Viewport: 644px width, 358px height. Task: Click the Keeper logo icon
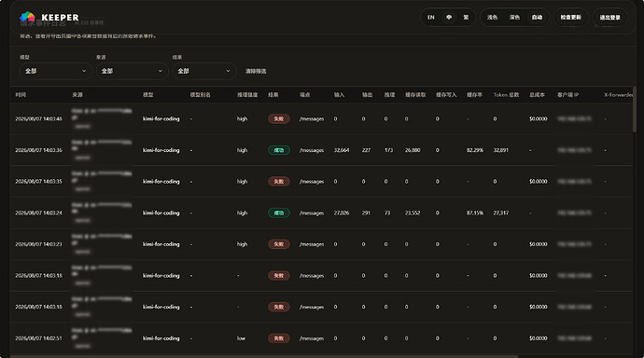coord(27,17)
